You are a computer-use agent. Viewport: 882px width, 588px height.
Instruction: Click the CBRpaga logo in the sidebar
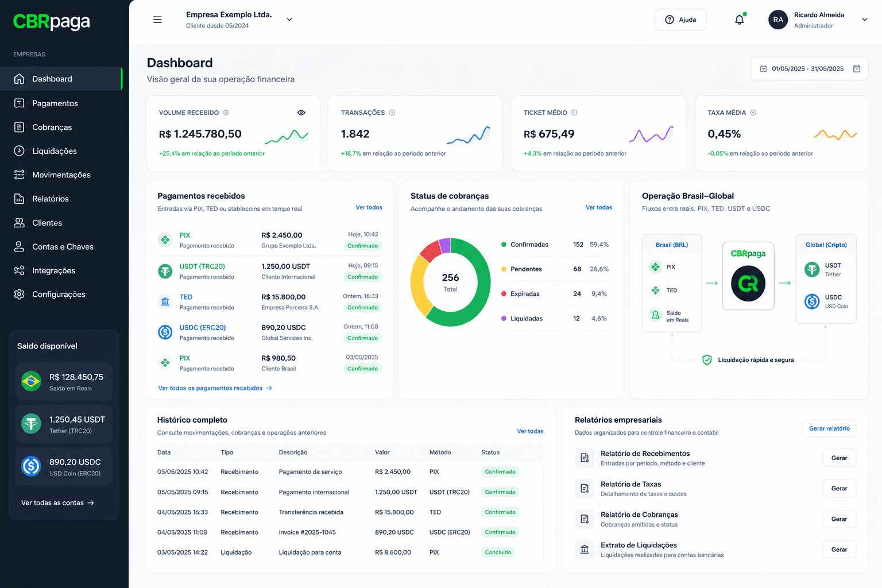tap(52, 21)
